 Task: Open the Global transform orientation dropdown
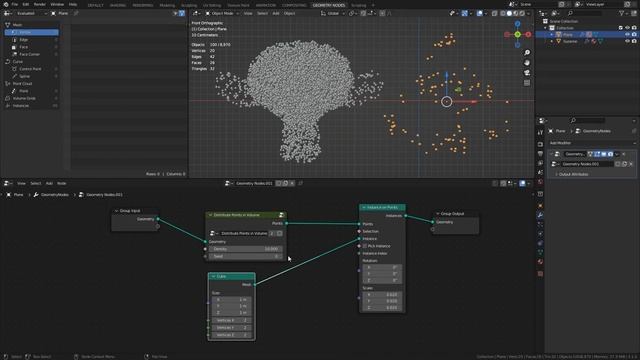[x=333, y=13]
